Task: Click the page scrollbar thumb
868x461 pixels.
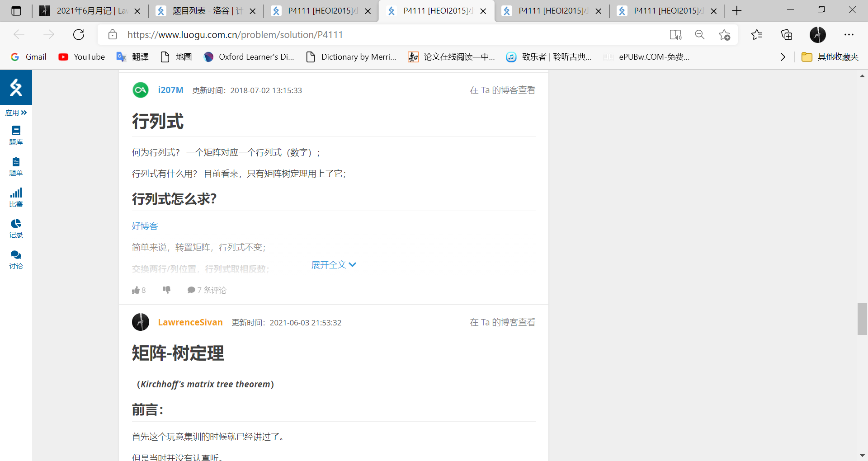Action: click(862, 319)
